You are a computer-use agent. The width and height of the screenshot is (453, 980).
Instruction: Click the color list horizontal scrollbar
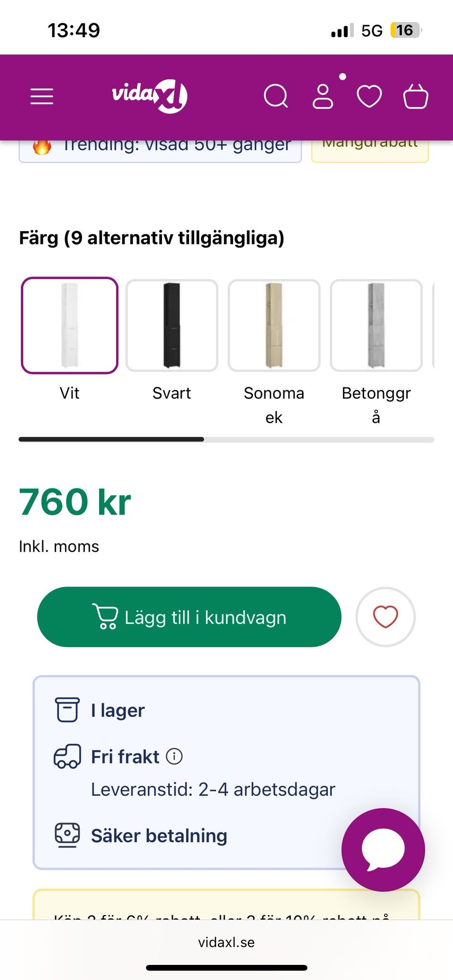click(226, 440)
